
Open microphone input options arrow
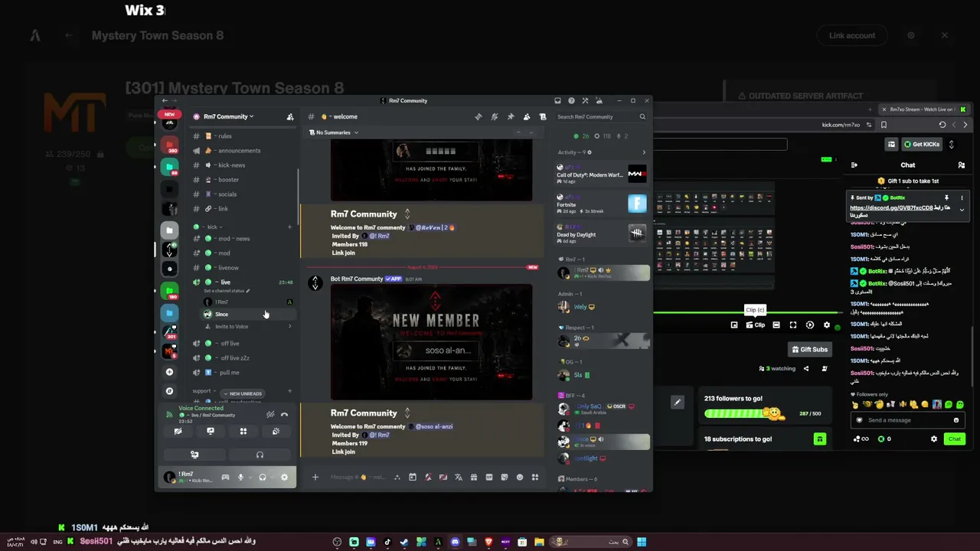[x=250, y=478]
